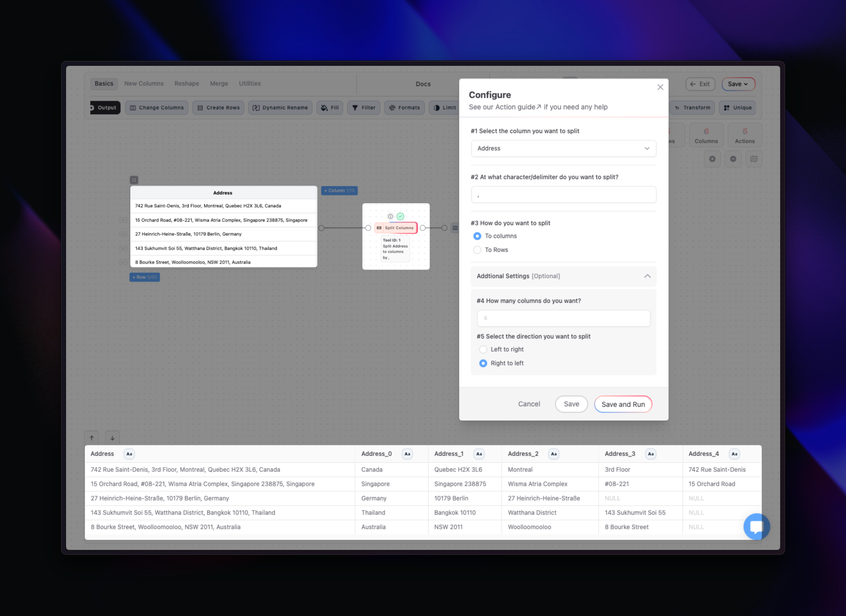Switch to the Reshape tab
Viewport: 846px width, 616px height.
187,84
